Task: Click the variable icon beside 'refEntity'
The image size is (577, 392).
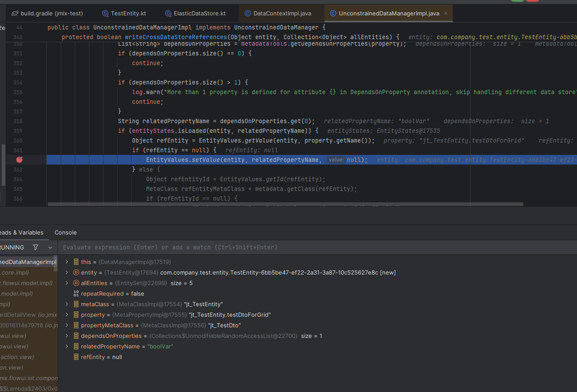Action: tap(76, 357)
